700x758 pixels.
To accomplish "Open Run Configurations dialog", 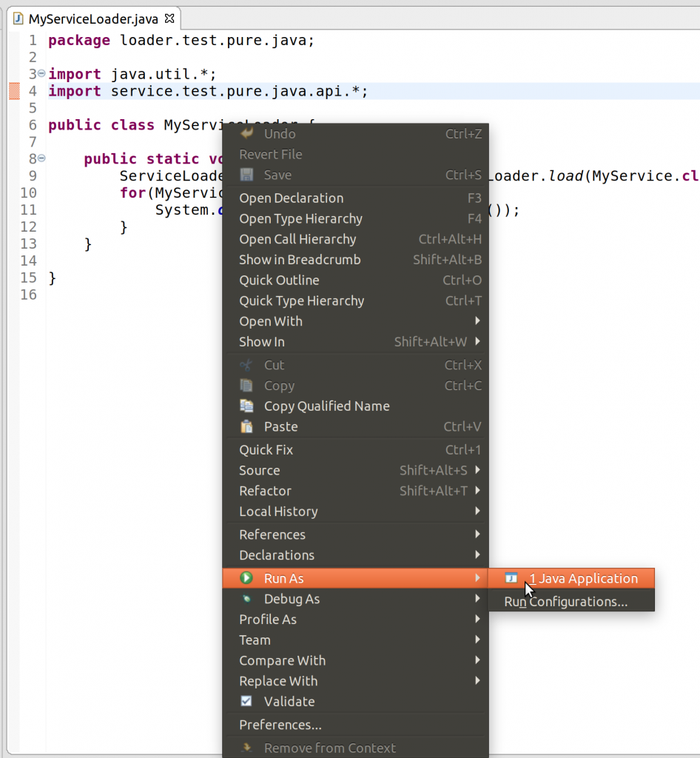I will (x=565, y=602).
